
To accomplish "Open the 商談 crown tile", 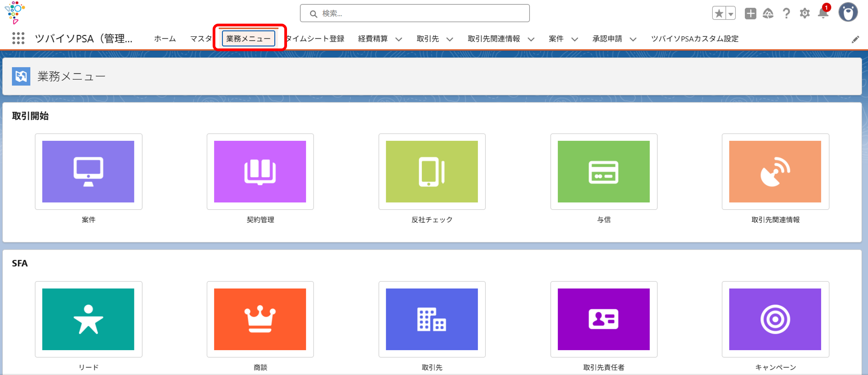I will (260, 319).
